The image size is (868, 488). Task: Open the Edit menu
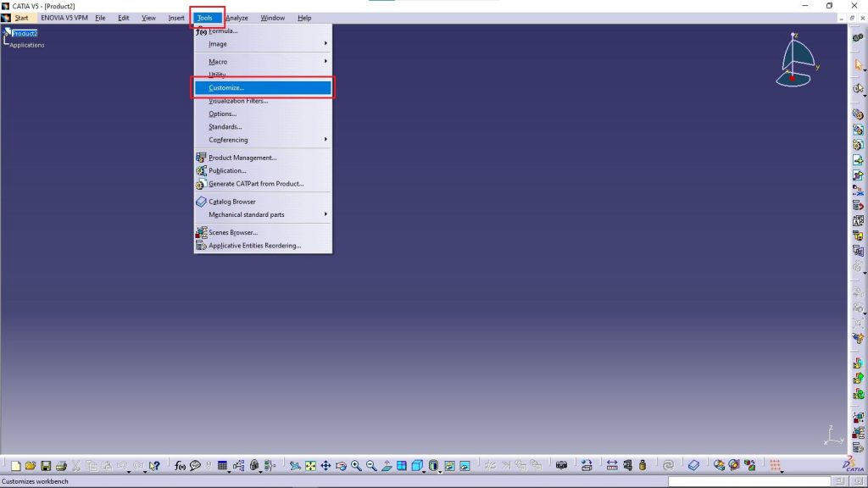[124, 18]
